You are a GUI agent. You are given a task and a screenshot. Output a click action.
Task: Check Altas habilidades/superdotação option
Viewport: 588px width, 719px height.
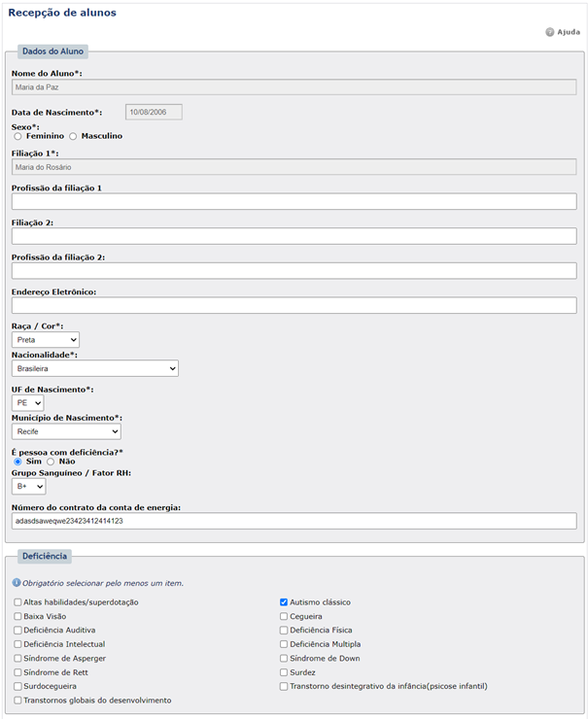click(17, 602)
